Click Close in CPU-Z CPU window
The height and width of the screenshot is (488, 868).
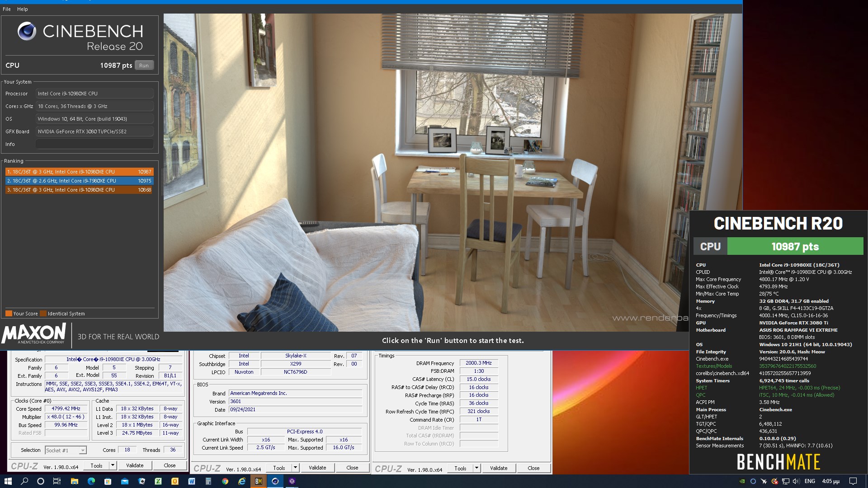pos(170,466)
